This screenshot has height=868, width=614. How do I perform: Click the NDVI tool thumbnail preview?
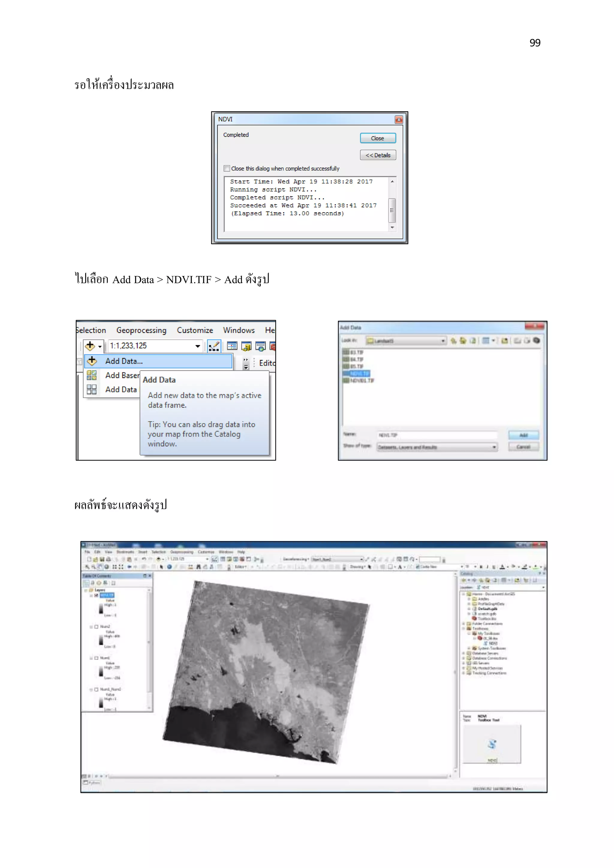492,744
